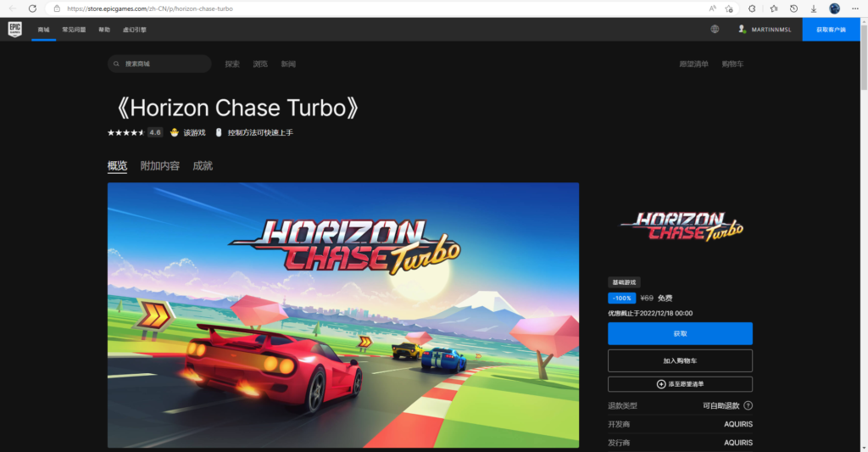
Task: Click the 免费 free price text
Action: pos(665,298)
